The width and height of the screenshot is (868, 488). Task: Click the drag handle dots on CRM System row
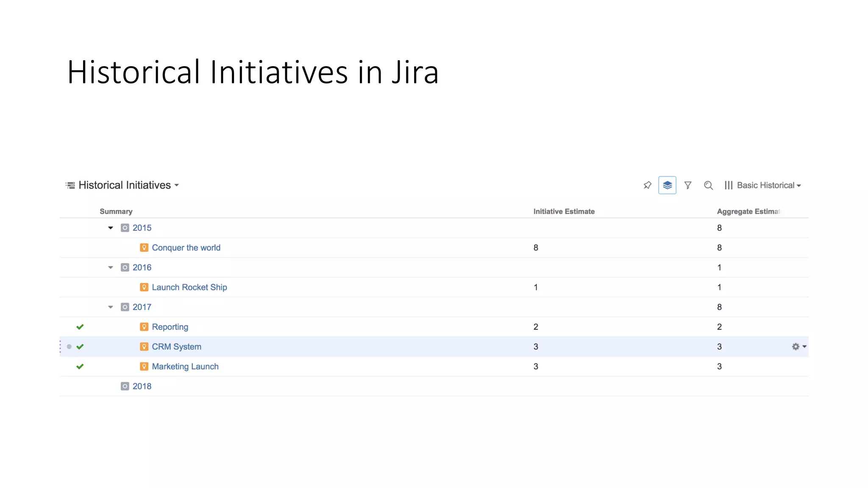pos(60,347)
